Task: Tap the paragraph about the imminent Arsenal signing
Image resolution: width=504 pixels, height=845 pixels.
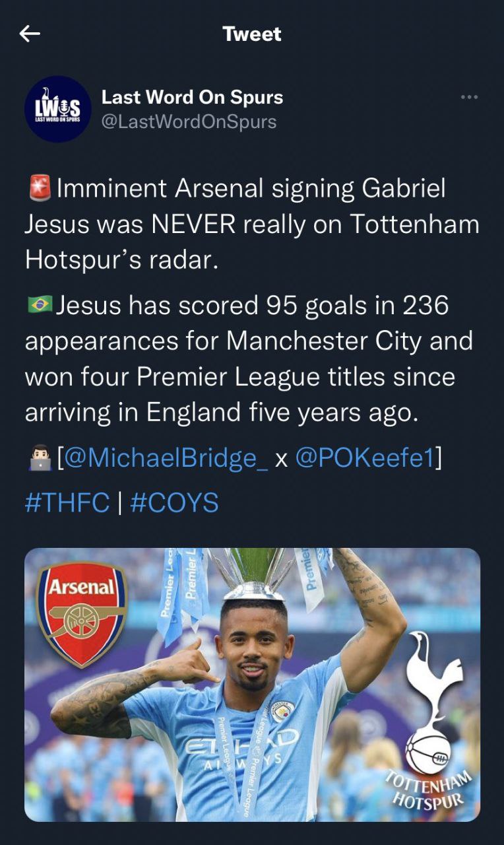Action: click(252, 224)
